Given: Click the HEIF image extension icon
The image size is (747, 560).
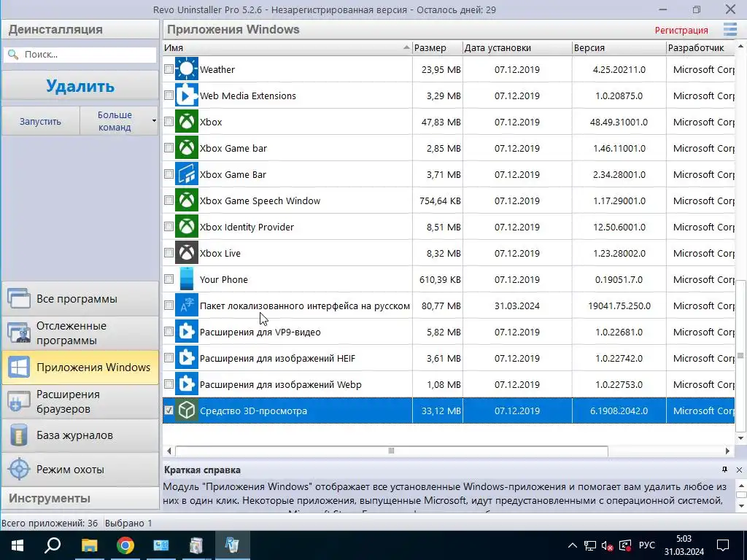Looking at the screenshot, I should coord(186,358).
